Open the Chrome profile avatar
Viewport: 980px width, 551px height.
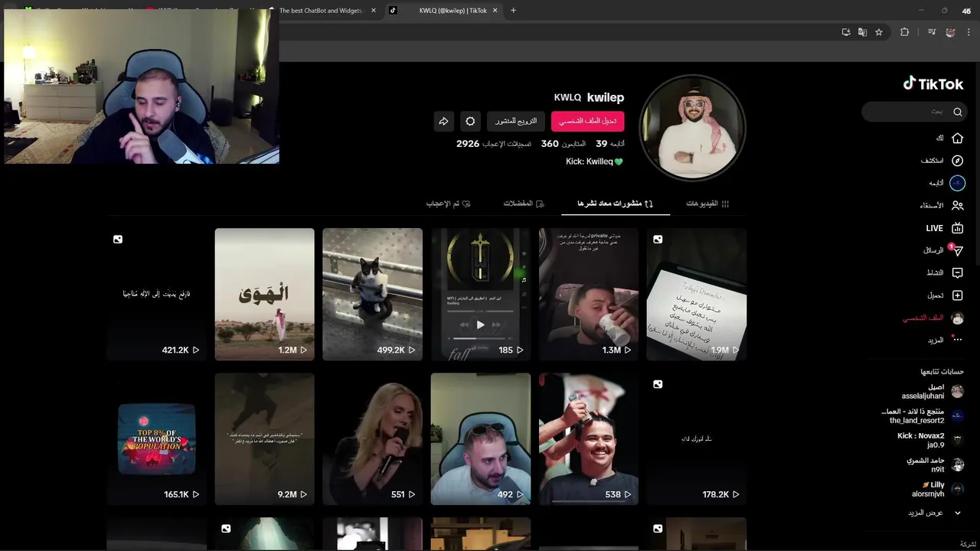point(950,32)
